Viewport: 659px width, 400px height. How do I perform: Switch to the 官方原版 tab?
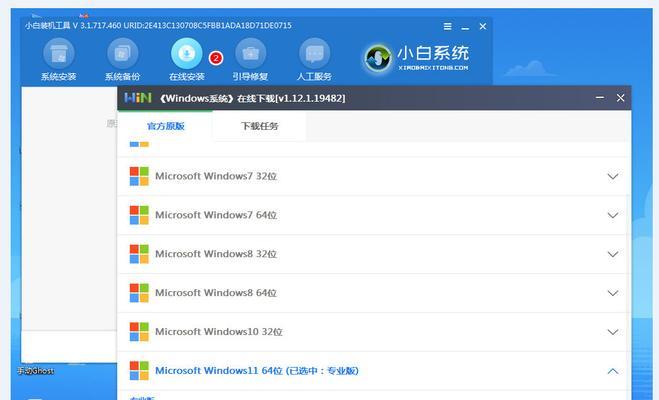(x=166, y=126)
